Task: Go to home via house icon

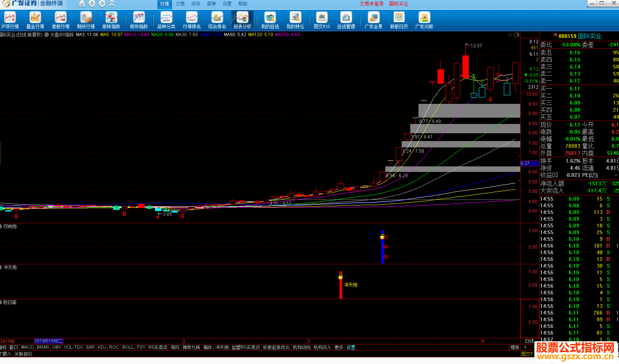Action: [82, 4]
